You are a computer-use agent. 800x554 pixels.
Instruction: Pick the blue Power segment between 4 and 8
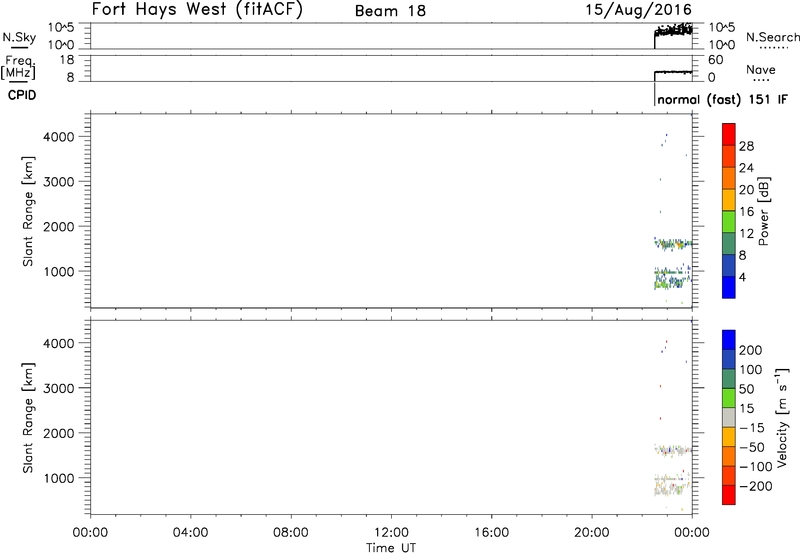click(x=729, y=265)
